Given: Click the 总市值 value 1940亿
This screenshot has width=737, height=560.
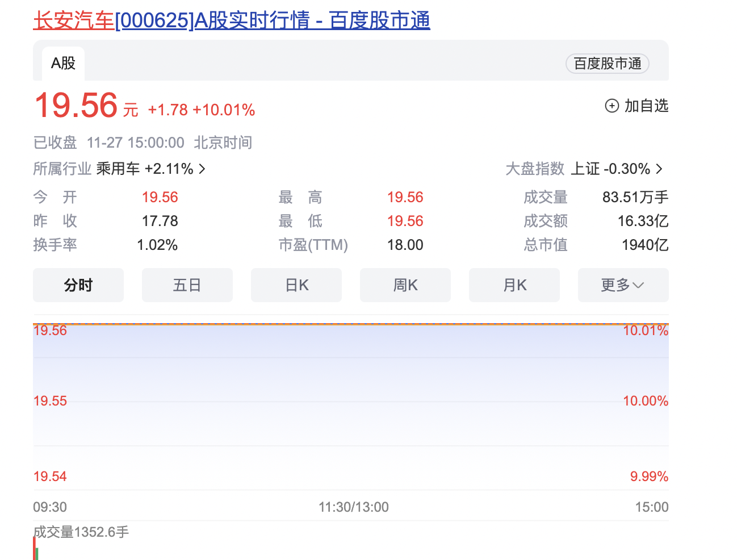Looking at the screenshot, I should (x=645, y=245).
